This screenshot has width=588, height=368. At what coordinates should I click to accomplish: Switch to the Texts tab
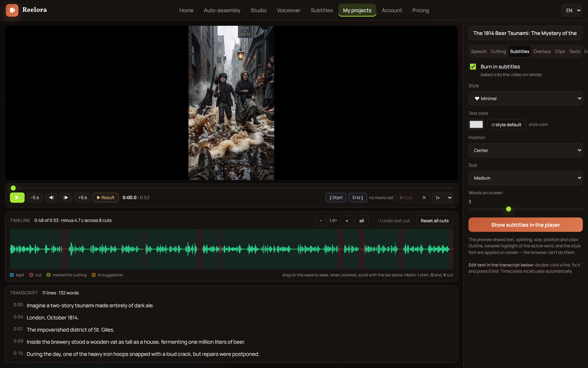pos(575,52)
